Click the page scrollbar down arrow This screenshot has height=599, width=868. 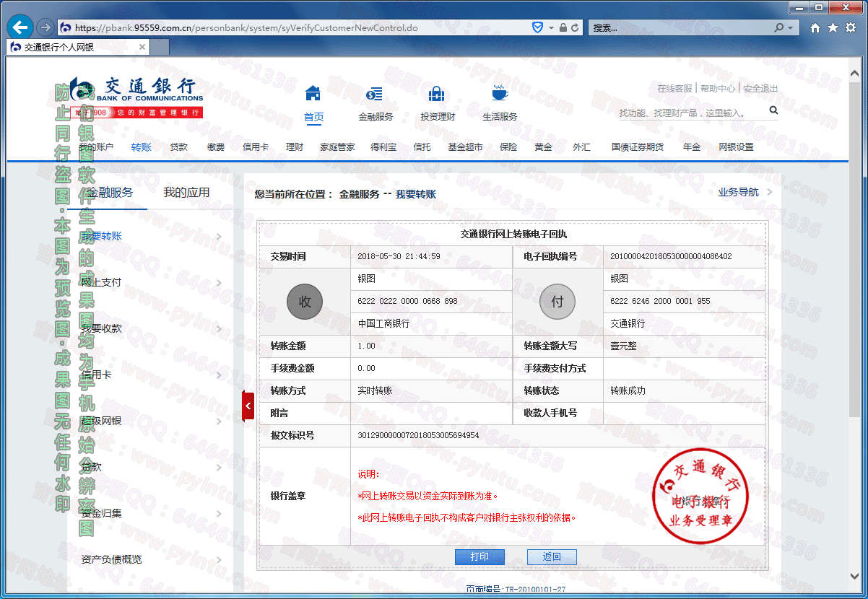pos(854,577)
